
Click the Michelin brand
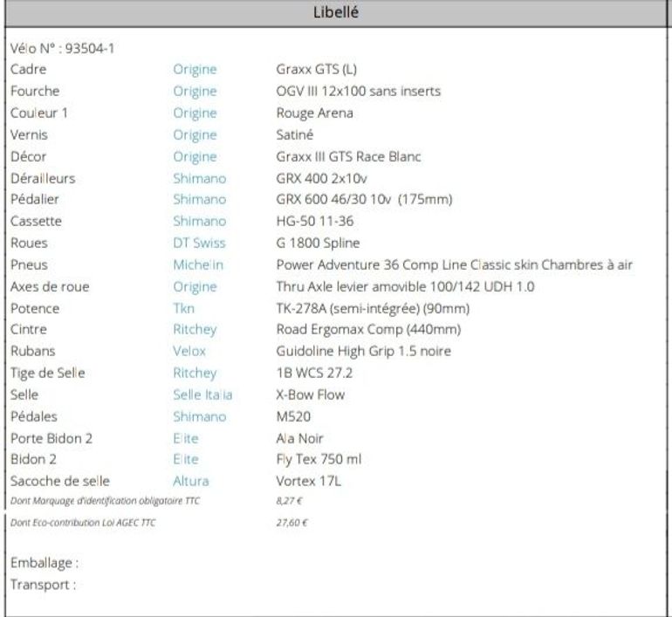pyautogui.click(x=198, y=264)
